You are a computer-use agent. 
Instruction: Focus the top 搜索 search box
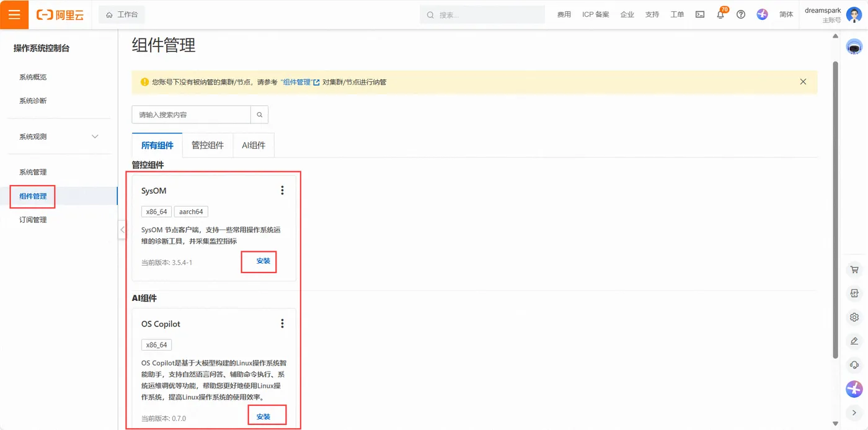coord(482,14)
